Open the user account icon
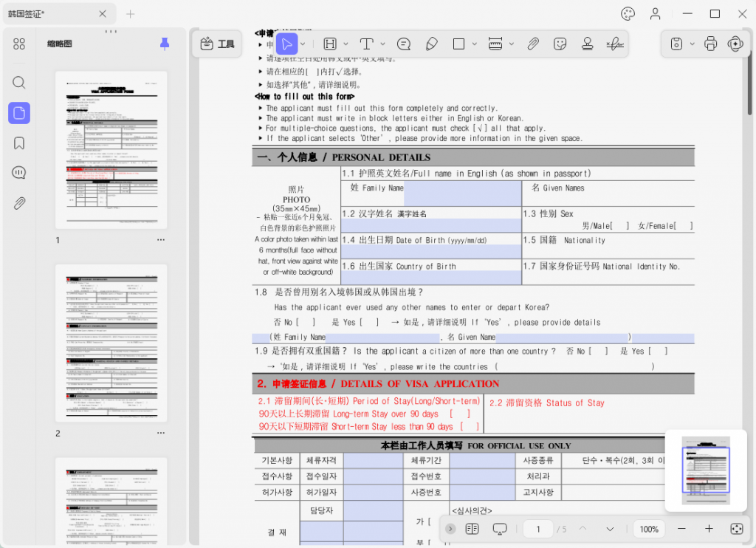This screenshot has height=548, width=756. tap(656, 14)
